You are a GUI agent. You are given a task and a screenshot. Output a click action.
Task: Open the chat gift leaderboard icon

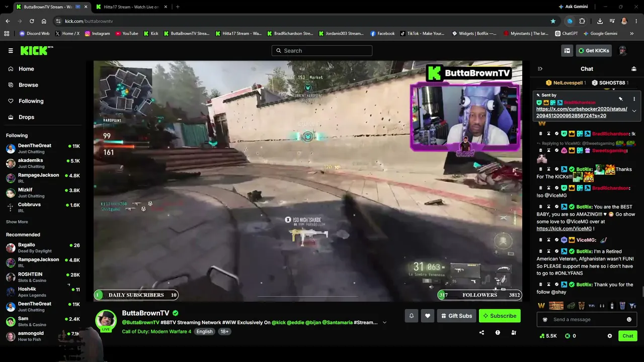pos(634,69)
